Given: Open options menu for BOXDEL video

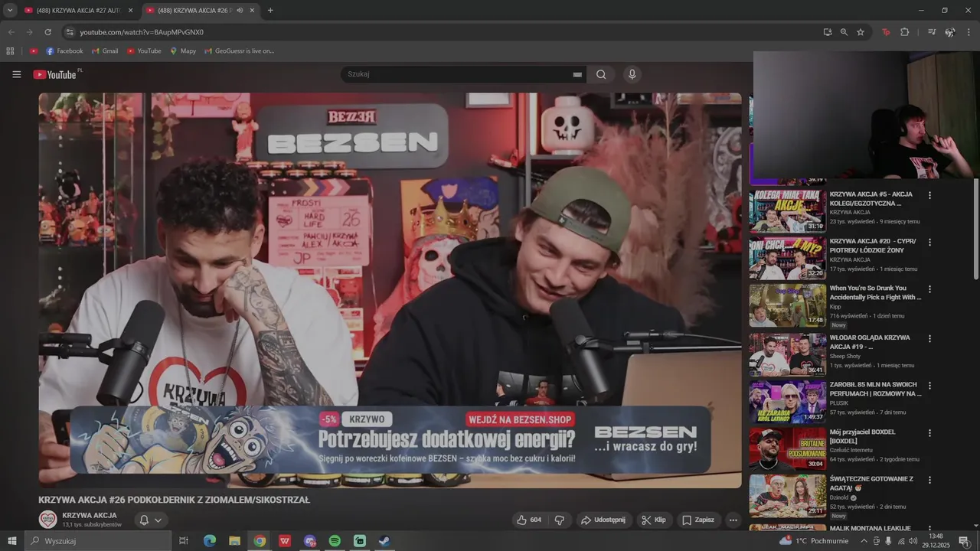Looking at the screenshot, I should 930,432.
